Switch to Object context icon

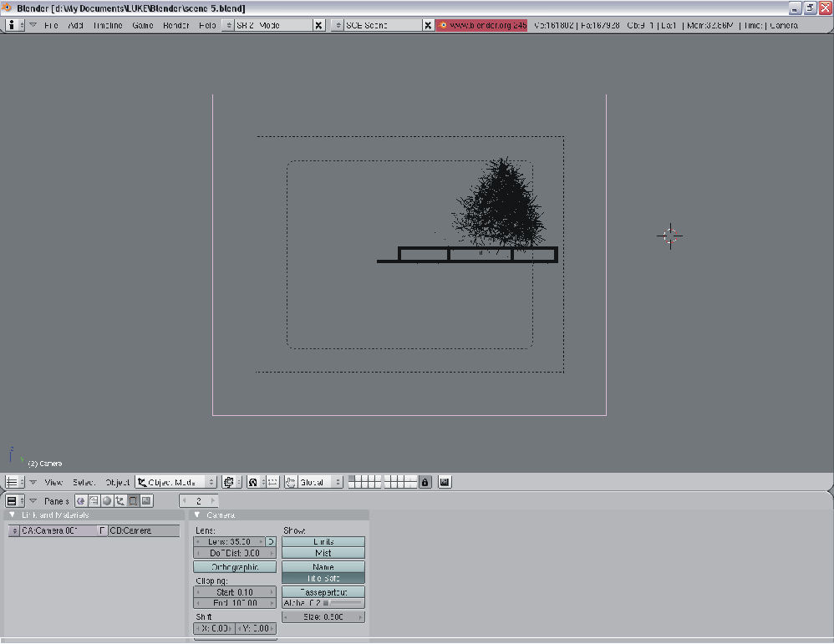(120, 501)
